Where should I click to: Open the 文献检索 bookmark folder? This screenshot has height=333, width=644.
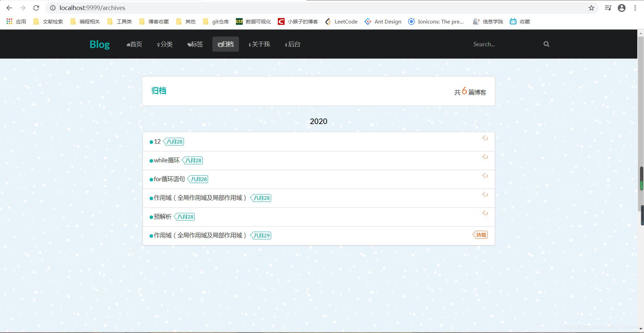(x=48, y=21)
